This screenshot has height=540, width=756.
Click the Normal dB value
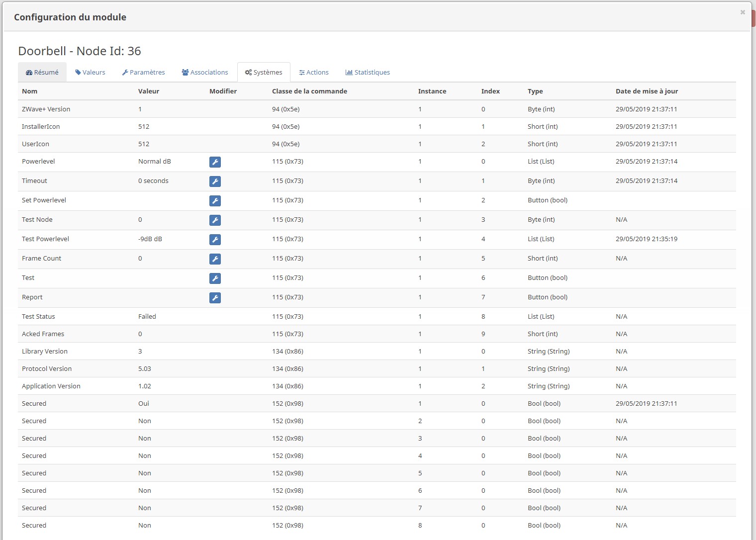click(154, 161)
